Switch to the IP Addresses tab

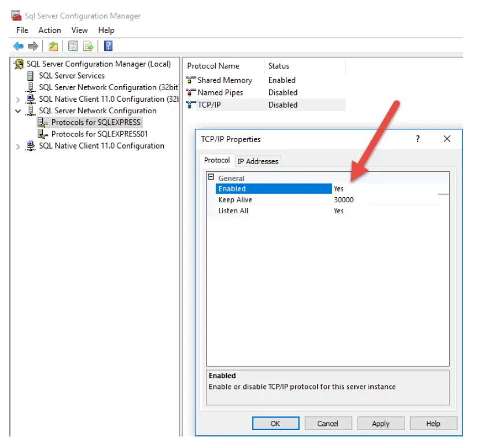point(258,161)
